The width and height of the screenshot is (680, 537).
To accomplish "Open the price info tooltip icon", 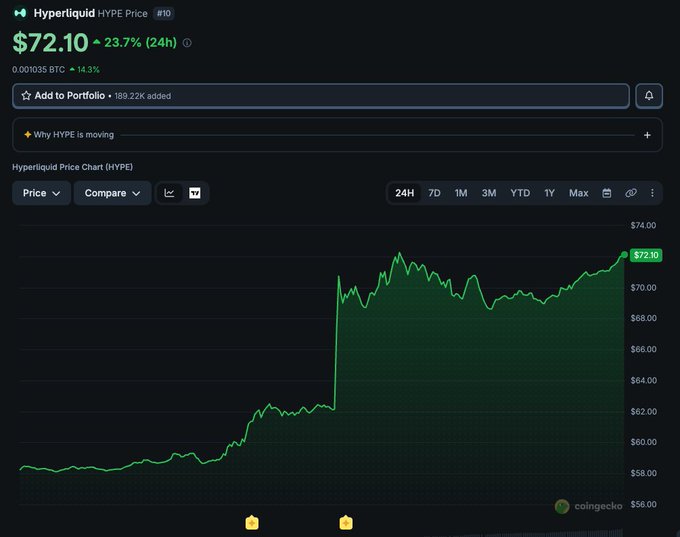I will (187, 43).
